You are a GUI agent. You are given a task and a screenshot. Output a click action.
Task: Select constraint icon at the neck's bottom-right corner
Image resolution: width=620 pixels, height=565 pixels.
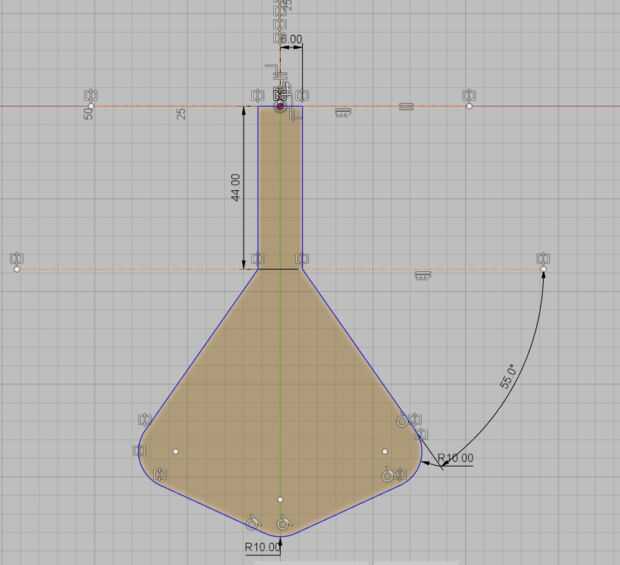(302, 259)
